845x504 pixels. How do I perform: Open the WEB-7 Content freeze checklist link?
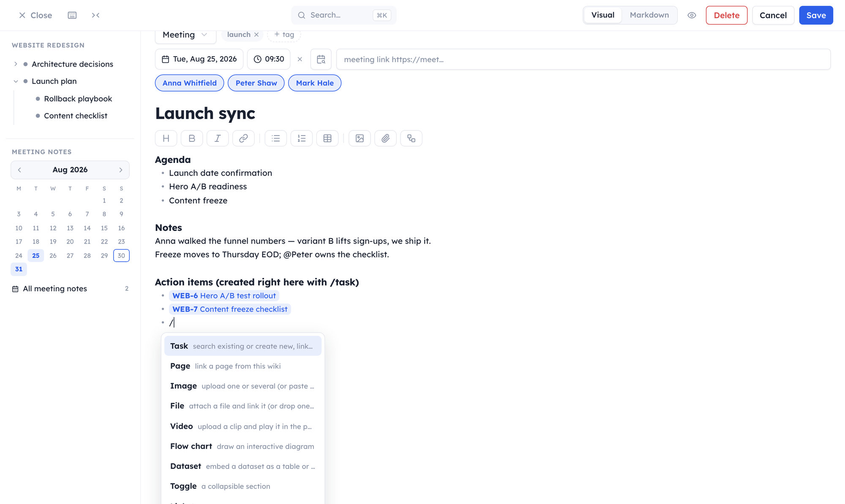click(x=230, y=309)
